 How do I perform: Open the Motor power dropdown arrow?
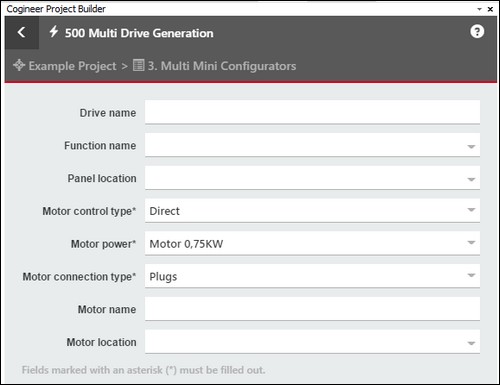coord(471,243)
